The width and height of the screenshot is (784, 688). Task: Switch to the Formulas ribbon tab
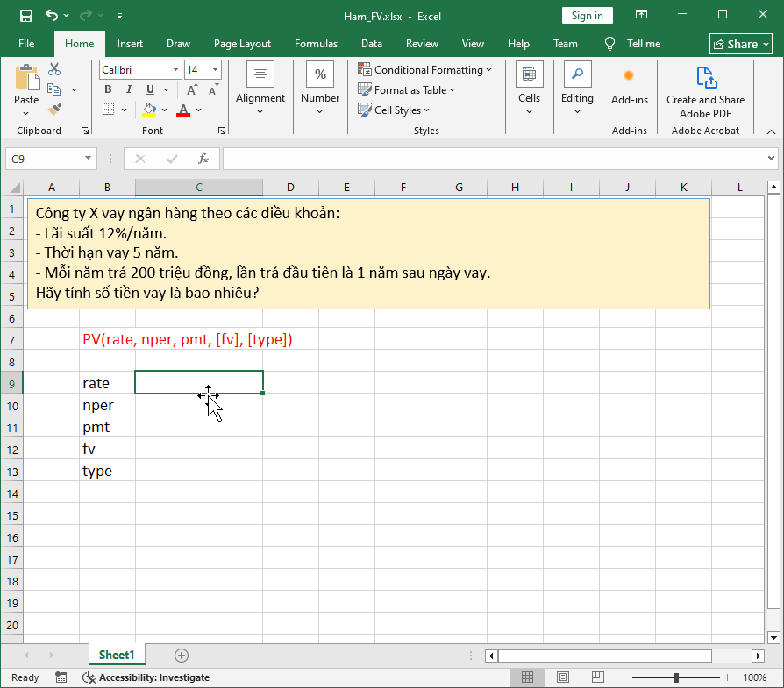(316, 43)
